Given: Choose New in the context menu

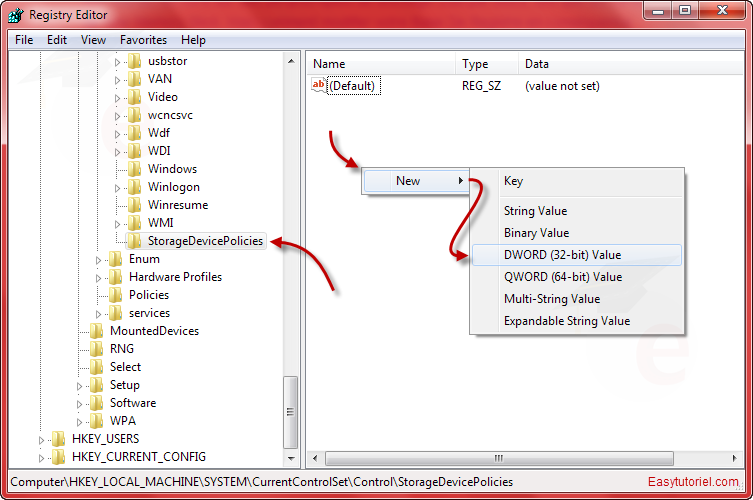Looking at the screenshot, I should (x=416, y=181).
